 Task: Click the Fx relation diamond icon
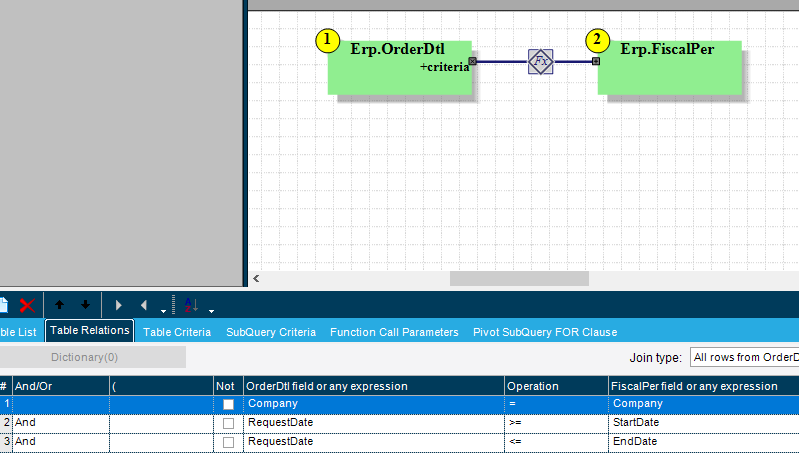(540, 62)
